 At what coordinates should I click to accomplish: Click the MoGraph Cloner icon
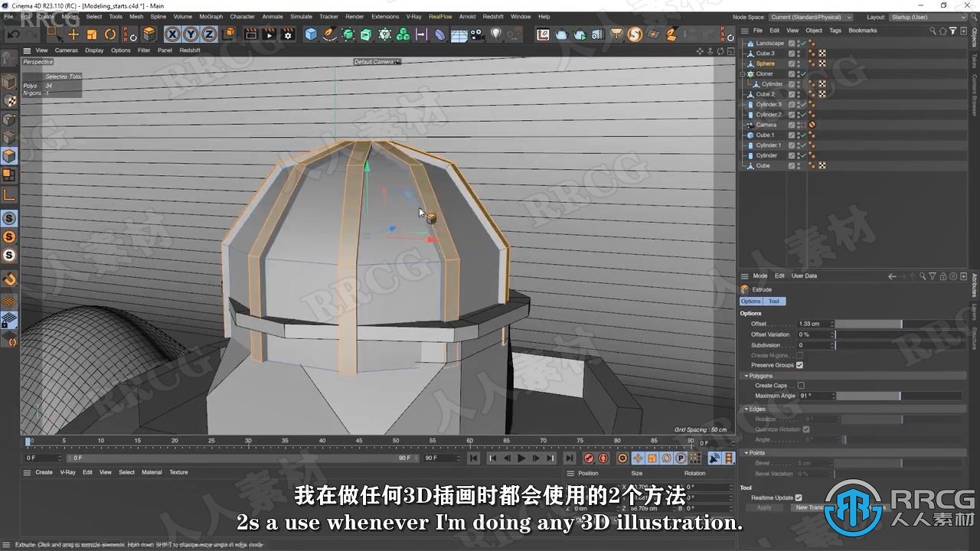click(385, 34)
